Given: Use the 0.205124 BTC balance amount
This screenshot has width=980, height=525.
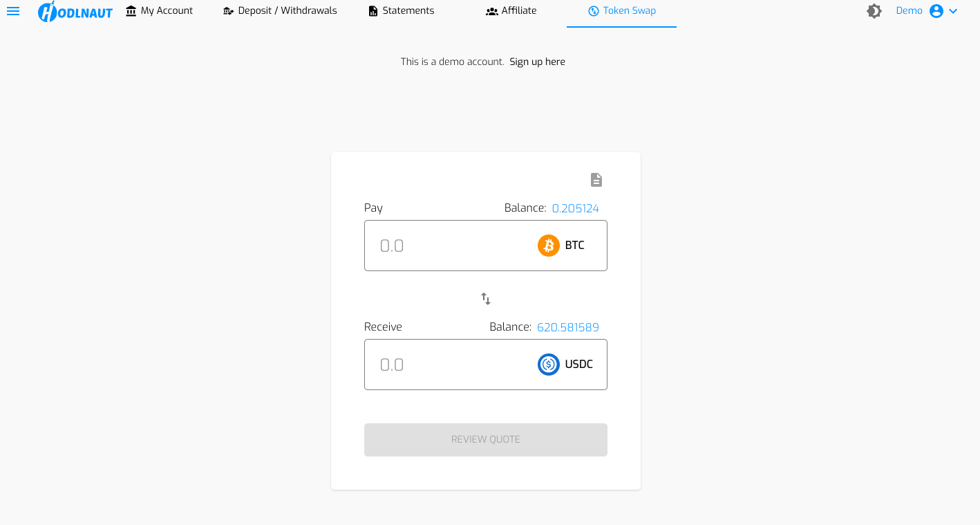Looking at the screenshot, I should (x=576, y=208).
